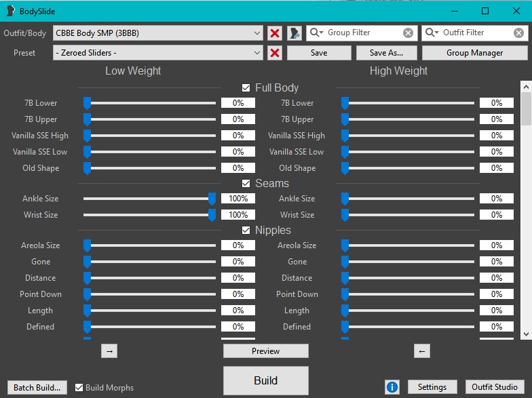Clear the Group Filter search field
The width and height of the screenshot is (532, 398).
408,33
